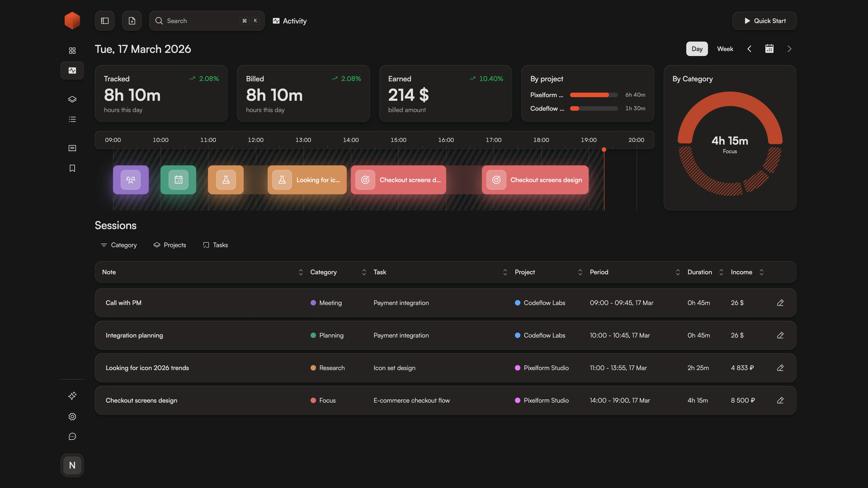This screenshot has width=868, height=488.
Task: Select the Bookmarks icon in sidebar
Action: 72,168
